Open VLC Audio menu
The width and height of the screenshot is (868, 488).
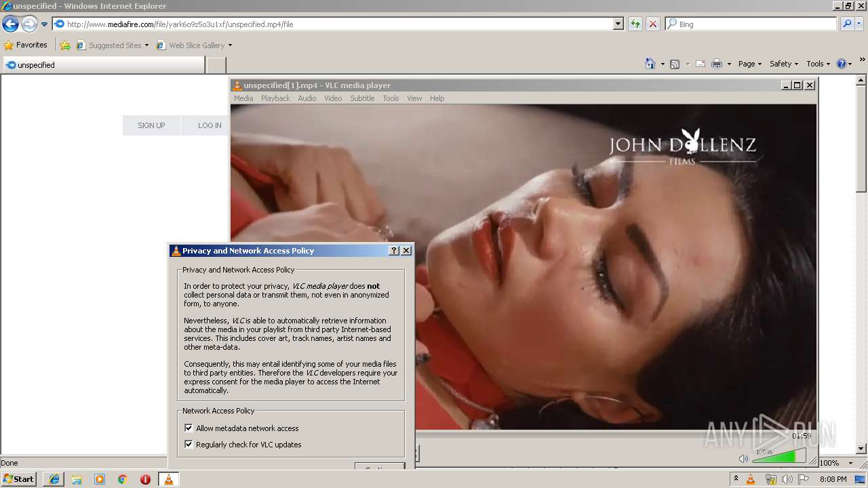coord(307,98)
